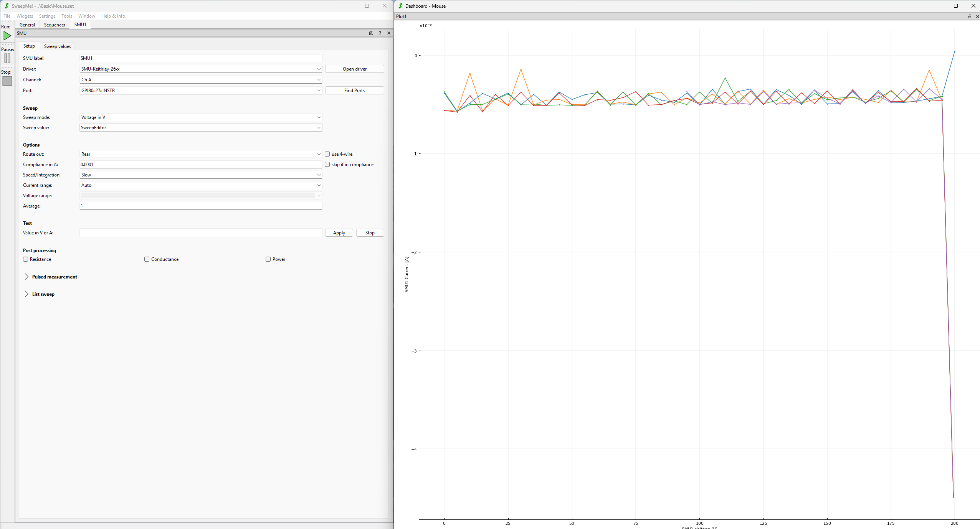This screenshot has width=980, height=529.
Task: Enable the use 4-wire checkbox
Action: (x=327, y=154)
